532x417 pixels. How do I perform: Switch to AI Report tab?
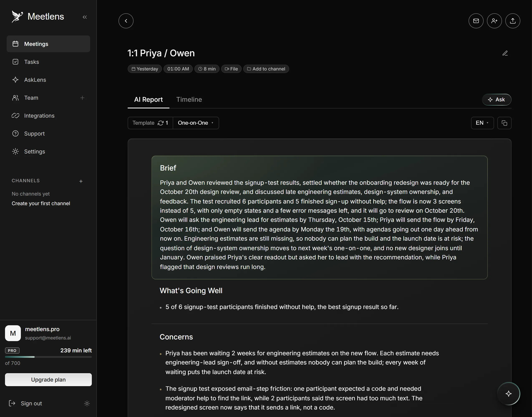click(x=148, y=100)
